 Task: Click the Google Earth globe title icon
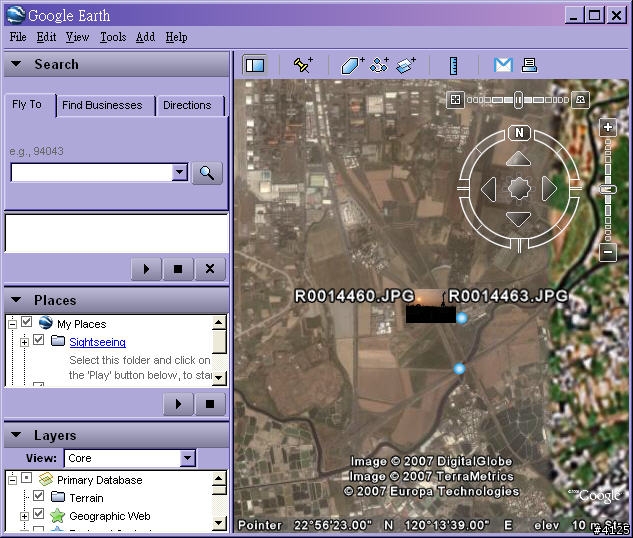coord(16,15)
